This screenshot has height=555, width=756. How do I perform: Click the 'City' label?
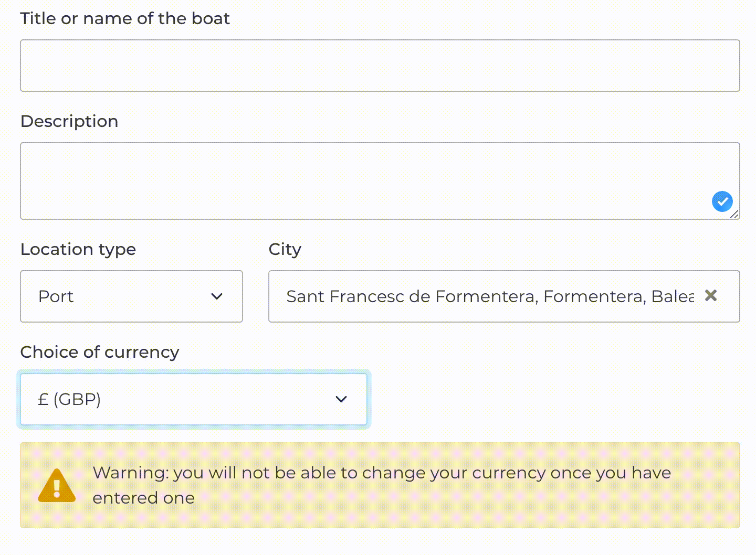click(285, 249)
